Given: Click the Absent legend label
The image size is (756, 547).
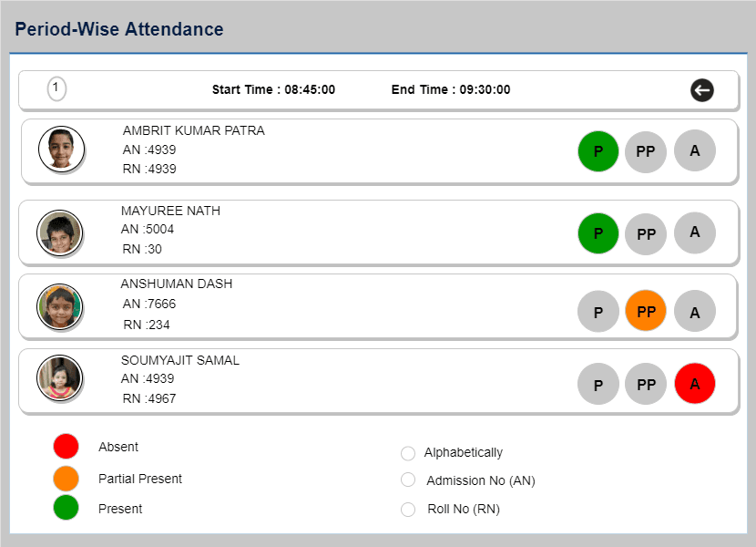Looking at the screenshot, I should tap(118, 447).
